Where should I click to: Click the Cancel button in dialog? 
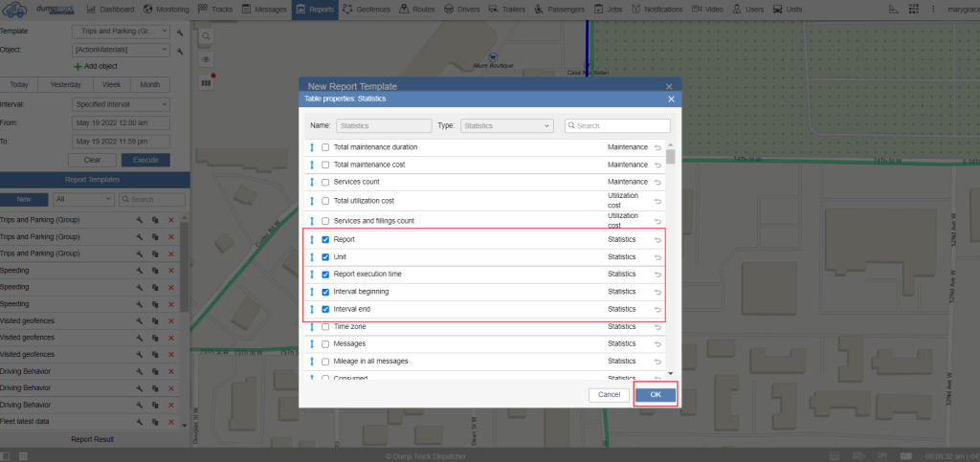pos(610,394)
